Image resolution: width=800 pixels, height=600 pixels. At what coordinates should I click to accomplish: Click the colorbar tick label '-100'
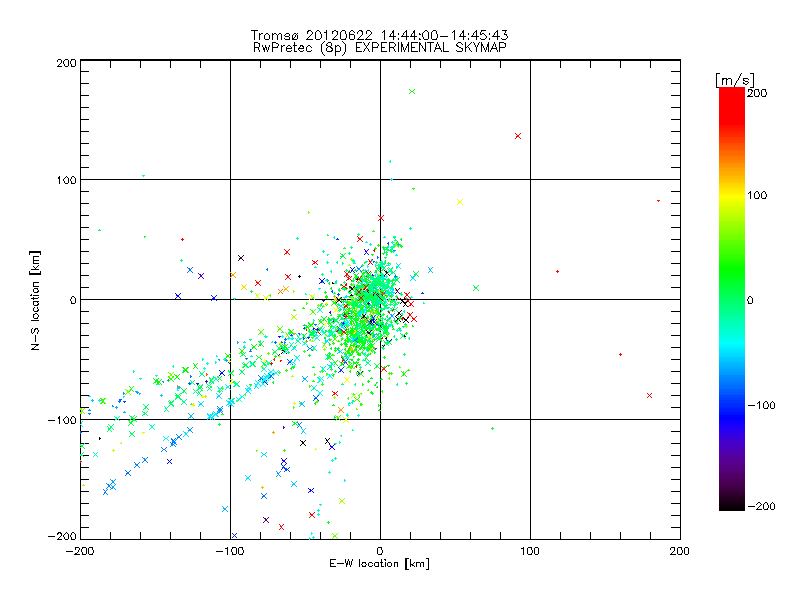(x=760, y=405)
